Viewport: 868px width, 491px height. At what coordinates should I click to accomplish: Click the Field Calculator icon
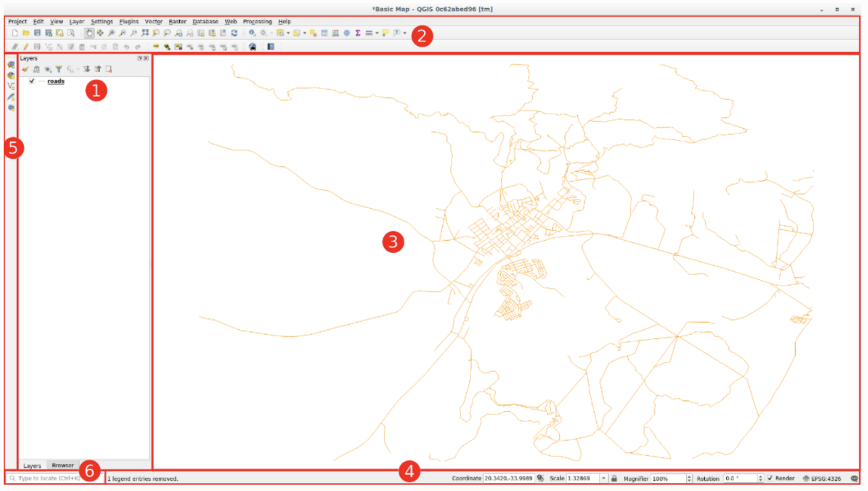click(335, 32)
